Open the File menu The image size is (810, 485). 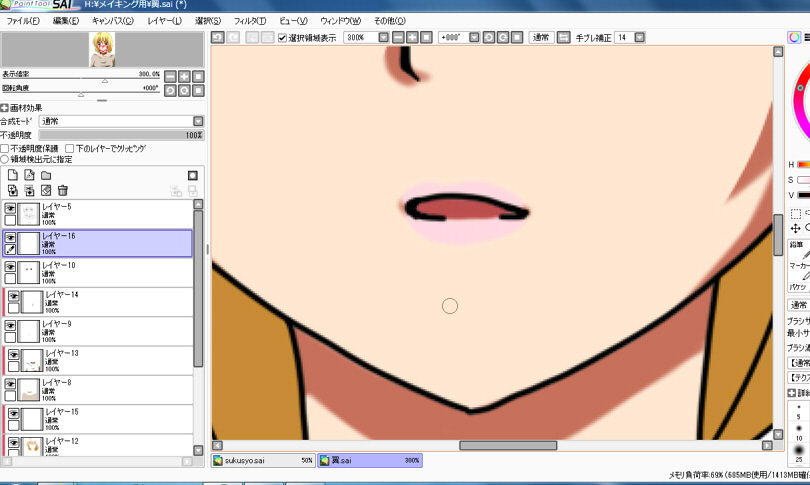(23, 21)
